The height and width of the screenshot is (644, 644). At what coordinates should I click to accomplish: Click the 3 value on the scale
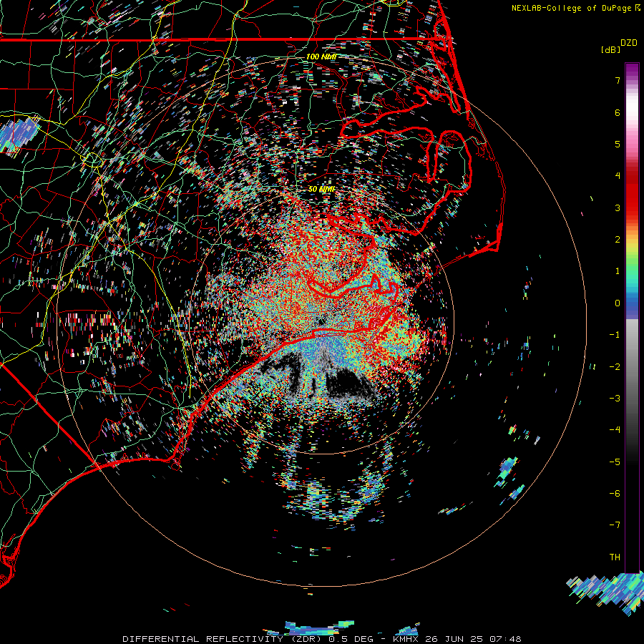(618, 208)
